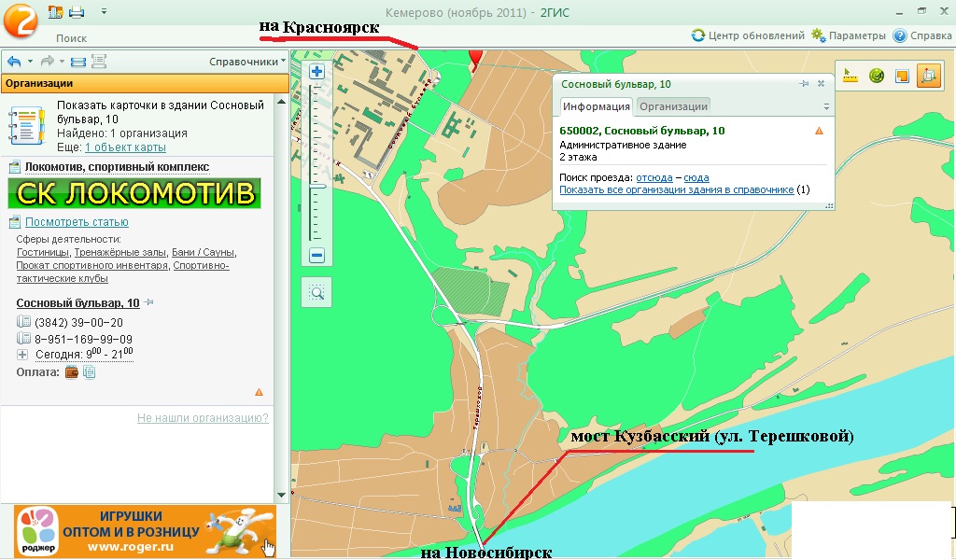Open the Справочники dropdown
This screenshot has width=956, height=560.
pos(247,62)
